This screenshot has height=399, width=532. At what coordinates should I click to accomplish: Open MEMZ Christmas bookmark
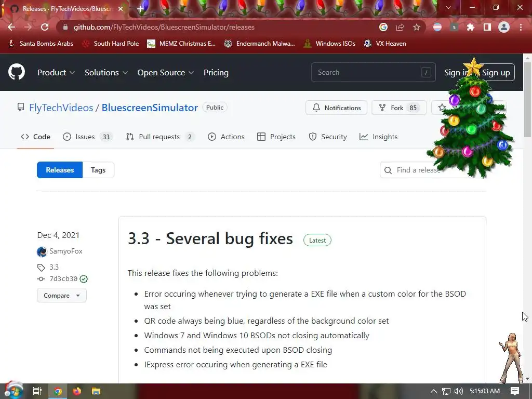[x=181, y=44]
